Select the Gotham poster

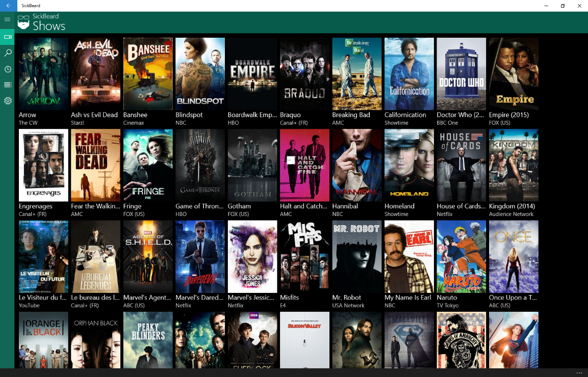pos(252,165)
